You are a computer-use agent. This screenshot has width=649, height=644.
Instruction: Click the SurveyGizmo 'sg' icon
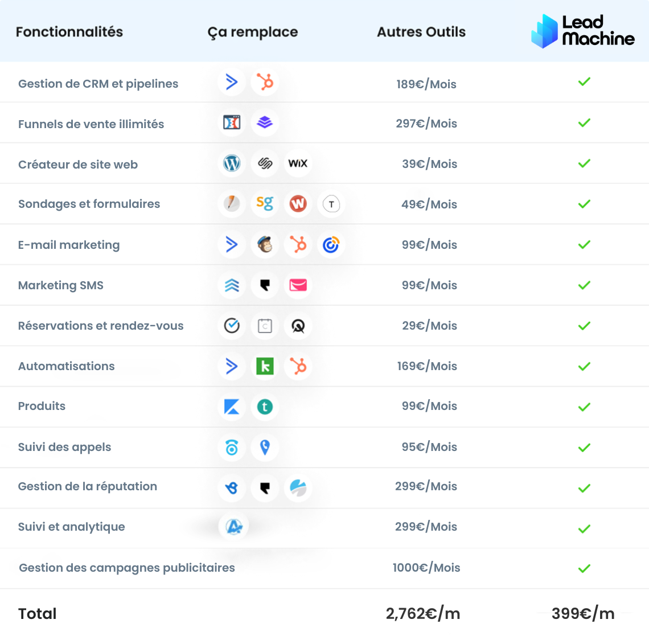265,204
